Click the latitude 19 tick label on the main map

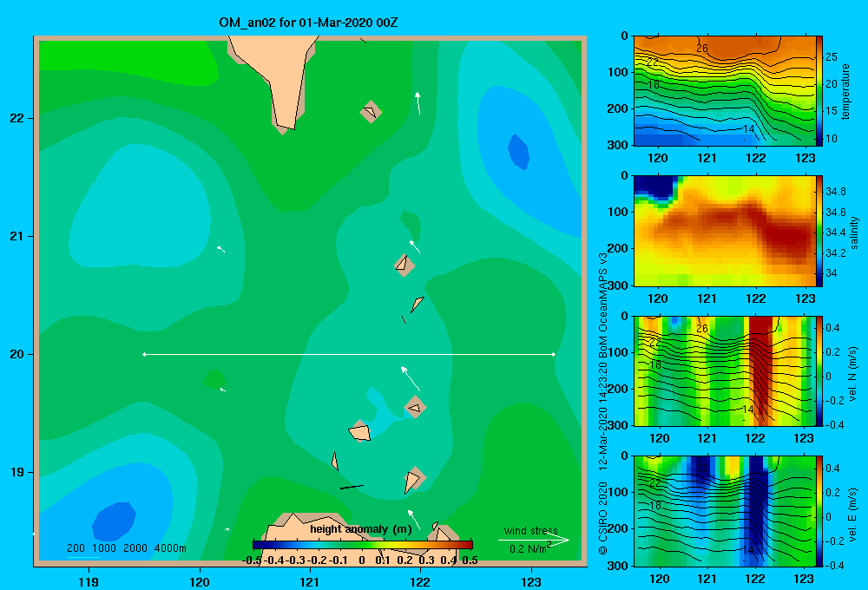tap(17, 472)
